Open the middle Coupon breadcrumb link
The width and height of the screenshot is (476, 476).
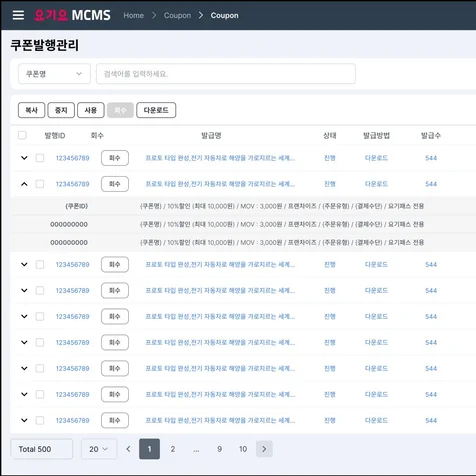coord(177,15)
